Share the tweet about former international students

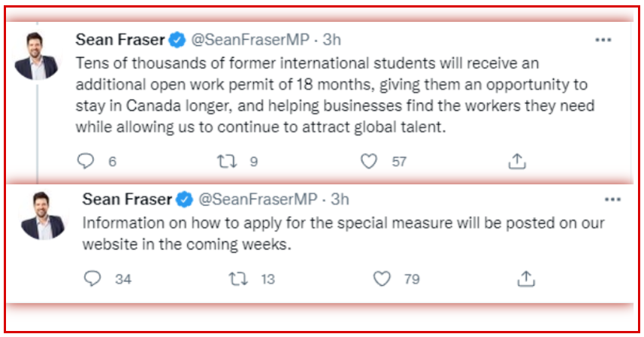click(x=516, y=161)
